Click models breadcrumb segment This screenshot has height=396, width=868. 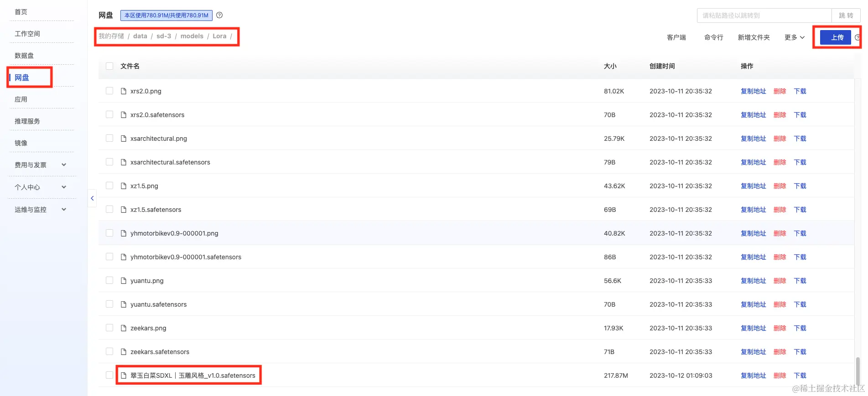tap(192, 36)
